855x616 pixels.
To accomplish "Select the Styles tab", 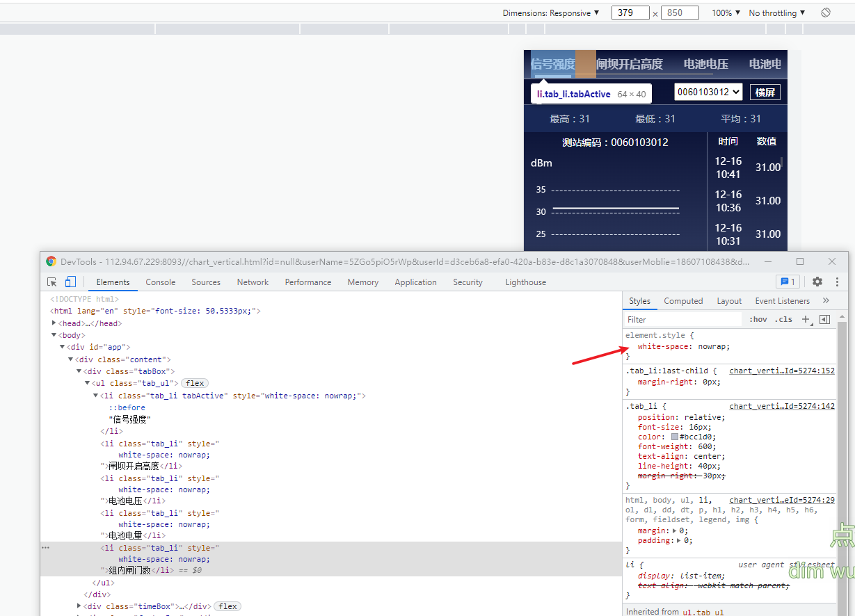I will click(x=639, y=300).
